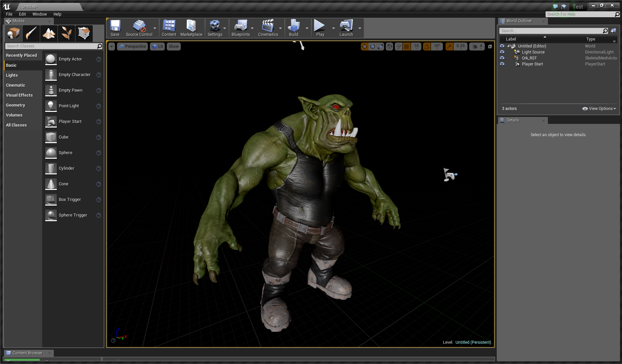The height and width of the screenshot is (364, 622).
Task: Select the Landscape mode icon
Action: click(x=49, y=33)
